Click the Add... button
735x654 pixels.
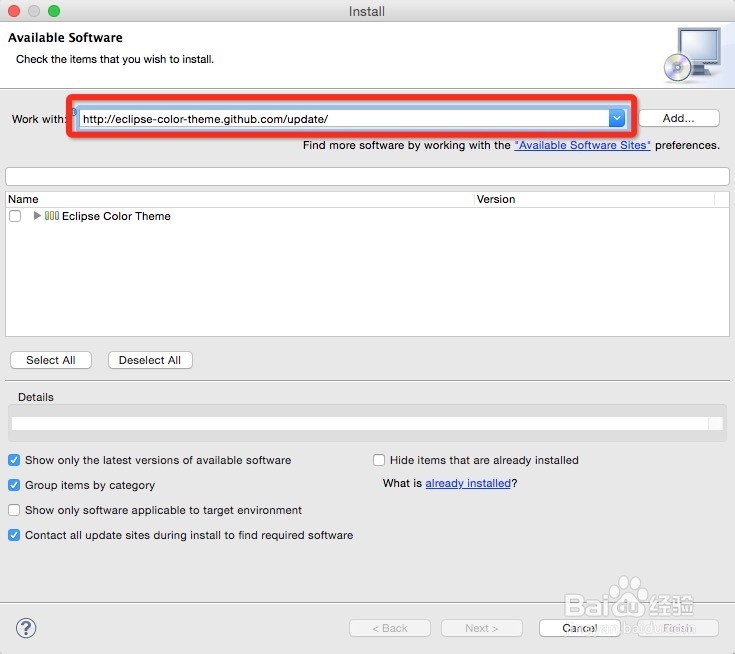coord(678,118)
